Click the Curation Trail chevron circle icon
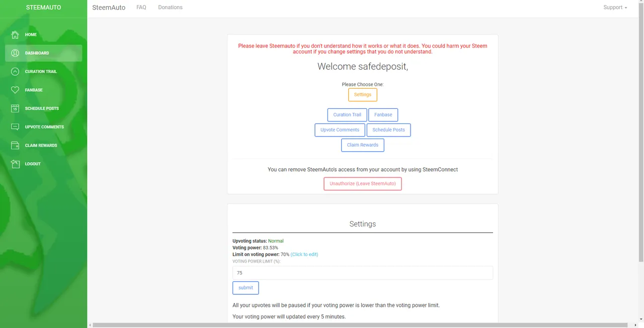This screenshot has height=328, width=644. pyautogui.click(x=15, y=72)
